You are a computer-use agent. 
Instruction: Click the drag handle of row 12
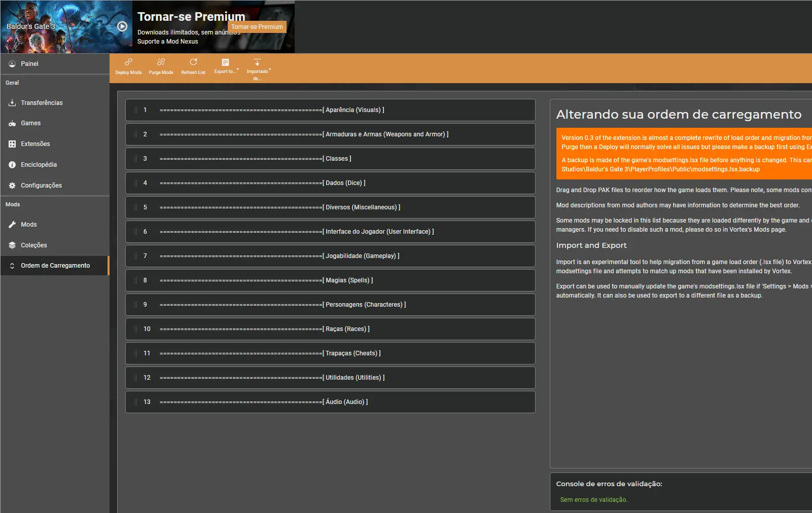pyautogui.click(x=135, y=378)
